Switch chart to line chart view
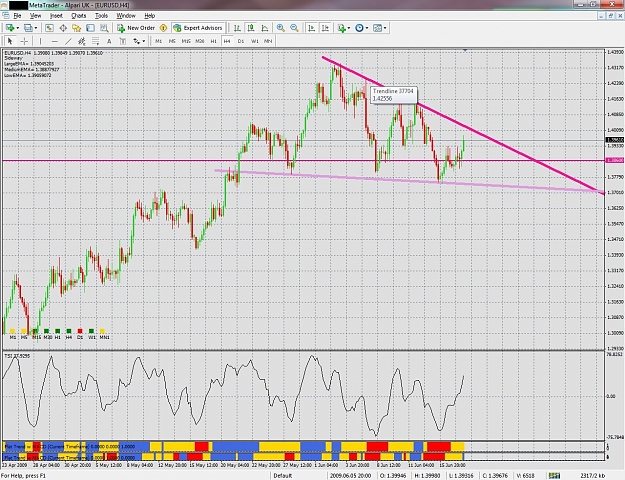625x480 pixels. pos(265,28)
